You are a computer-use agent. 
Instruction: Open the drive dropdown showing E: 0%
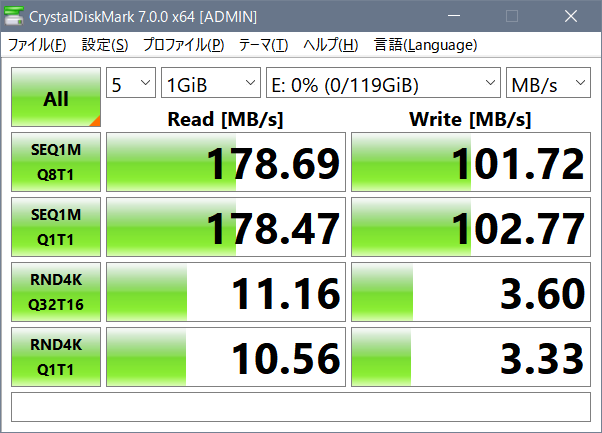(384, 83)
